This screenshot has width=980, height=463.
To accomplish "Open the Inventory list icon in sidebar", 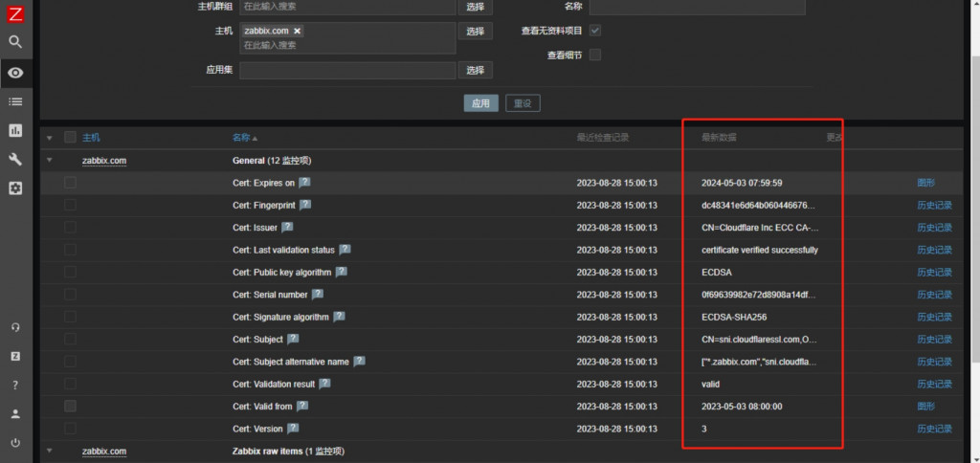I will 15,101.
